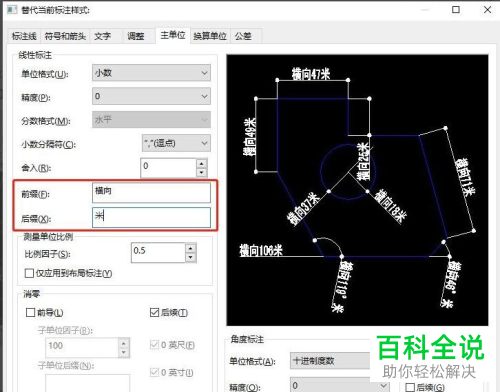The width and height of the screenshot is (500, 392).
Task: Increase 子单位因子 with the up arrow
Action: coord(124,343)
